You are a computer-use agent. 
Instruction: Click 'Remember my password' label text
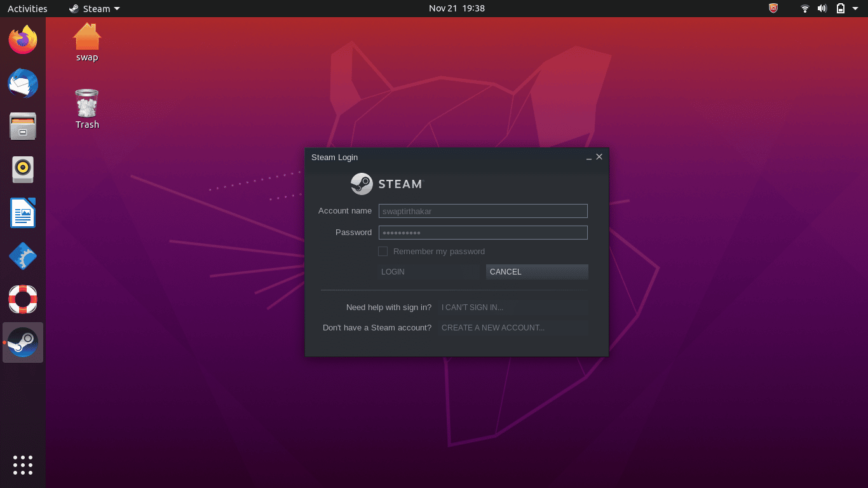click(x=439, y=252)
